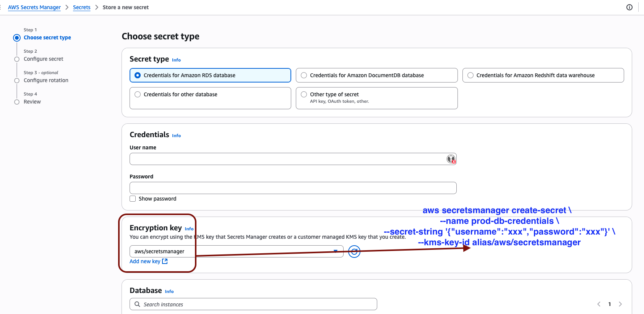Viewport: 644px width, 314px height.
Task: Open Info link next to Secret type
Action: (176, 60)
